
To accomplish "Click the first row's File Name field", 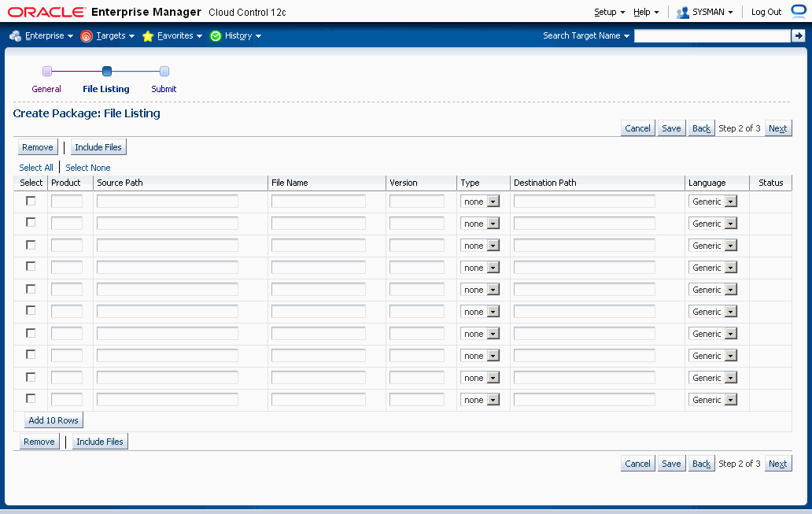I will click(x=319, y=201).
